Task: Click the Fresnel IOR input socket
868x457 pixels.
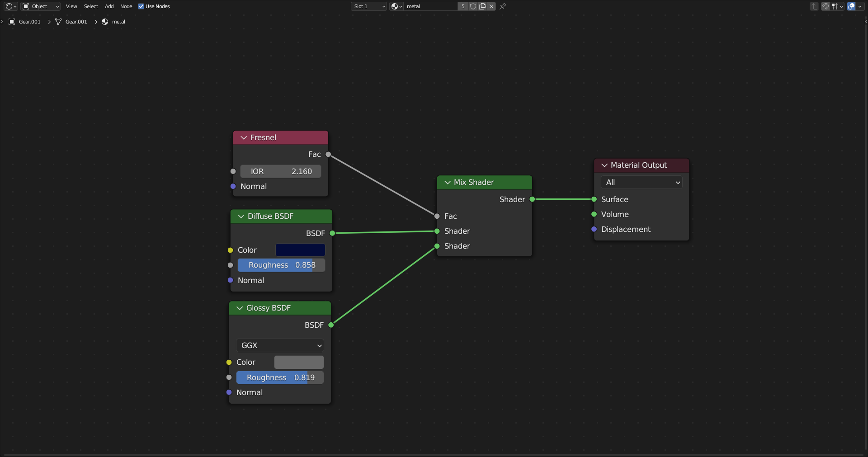Action: click(x=233, y=171)
